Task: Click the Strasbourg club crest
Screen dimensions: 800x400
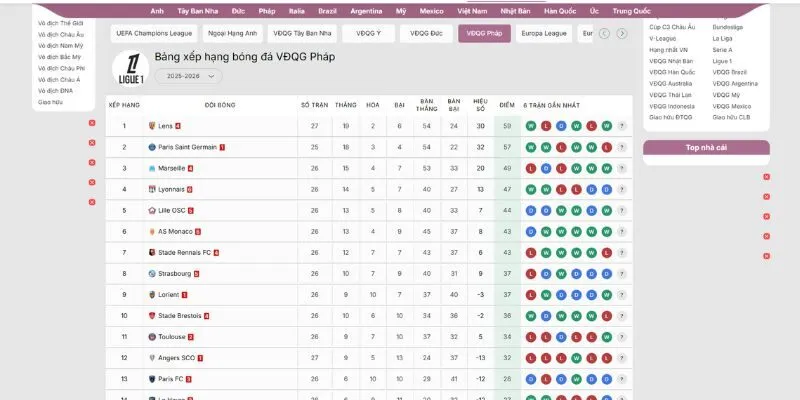Action: tap(152, 273)
